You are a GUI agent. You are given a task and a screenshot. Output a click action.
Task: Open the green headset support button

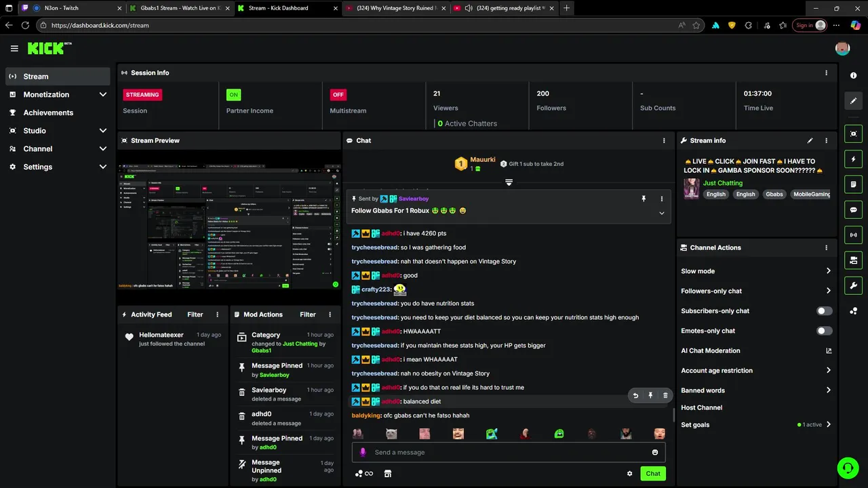click(848, 468)
